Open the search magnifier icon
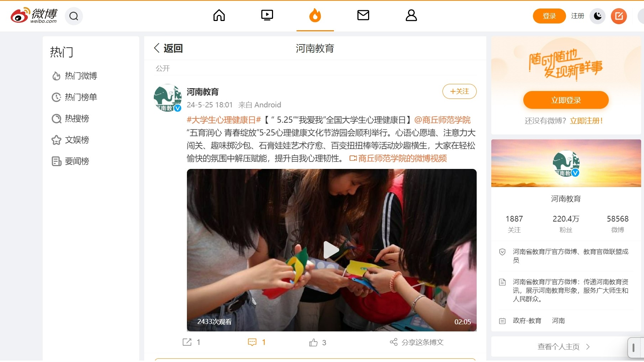644x362 pixels. point(74,16)
